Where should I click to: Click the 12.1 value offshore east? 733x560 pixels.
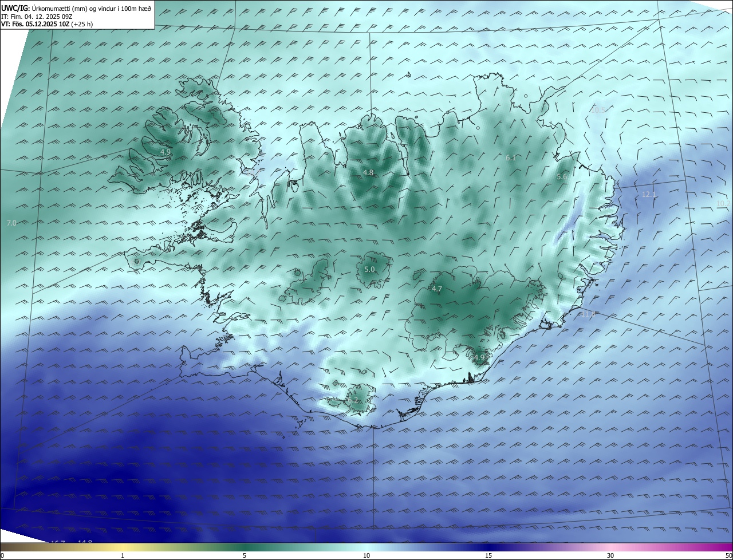(x=649, y=195)
